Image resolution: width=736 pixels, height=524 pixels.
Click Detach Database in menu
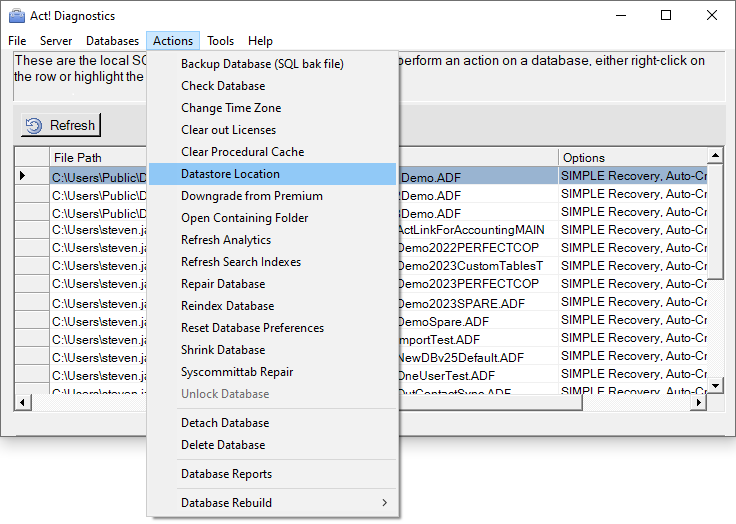point(225,423)
